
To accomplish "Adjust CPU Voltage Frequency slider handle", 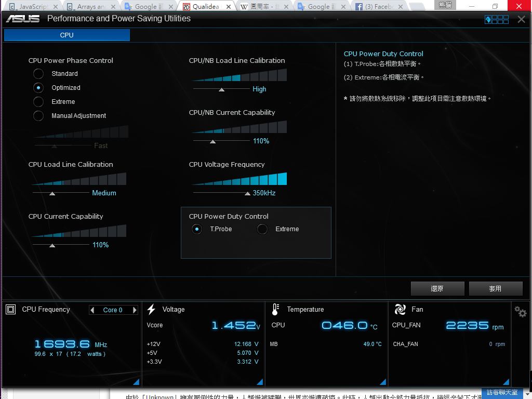I will click(x=248, y=193).
